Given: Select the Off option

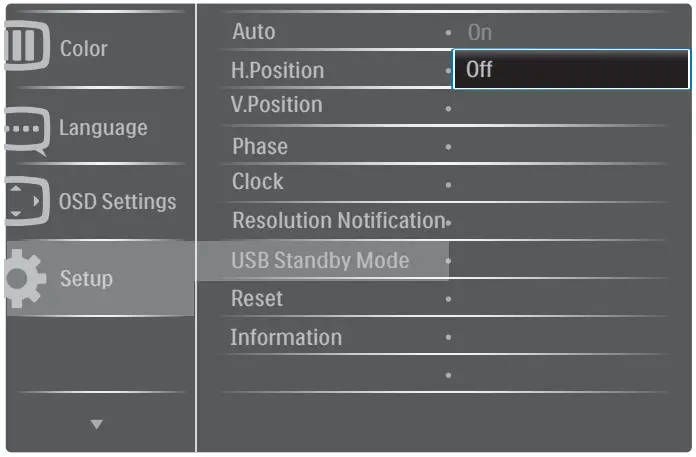Looking at the screenshot, I should pos(570,70).
